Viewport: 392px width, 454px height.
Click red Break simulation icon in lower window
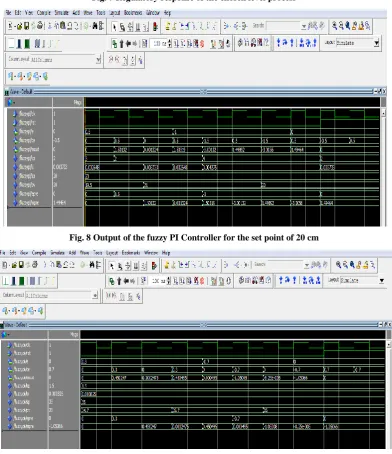pos(202,281)
